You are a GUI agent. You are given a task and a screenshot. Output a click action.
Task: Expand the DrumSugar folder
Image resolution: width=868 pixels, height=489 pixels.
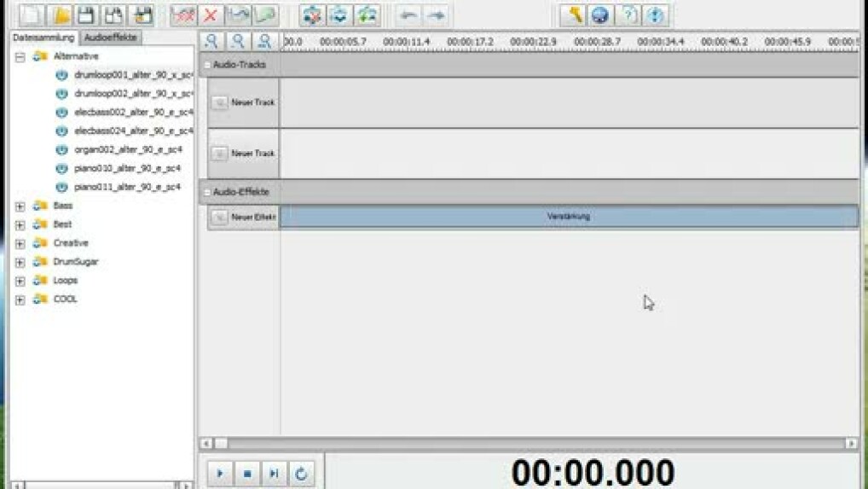20,262
